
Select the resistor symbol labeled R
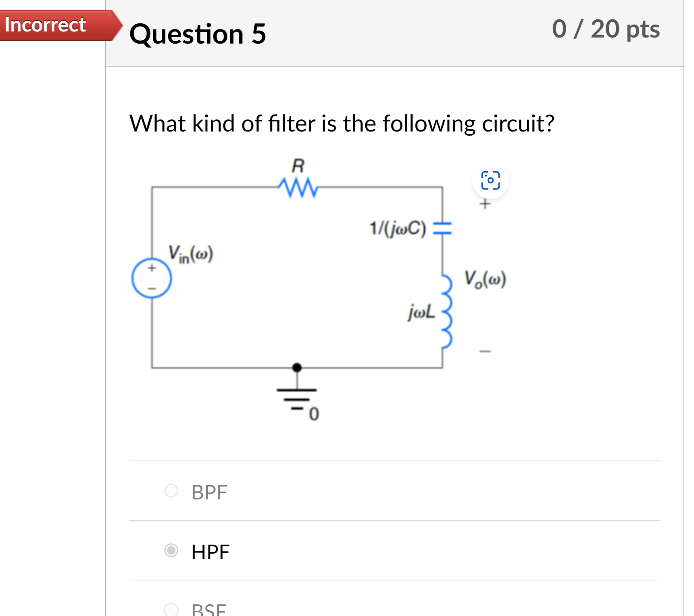298,186
